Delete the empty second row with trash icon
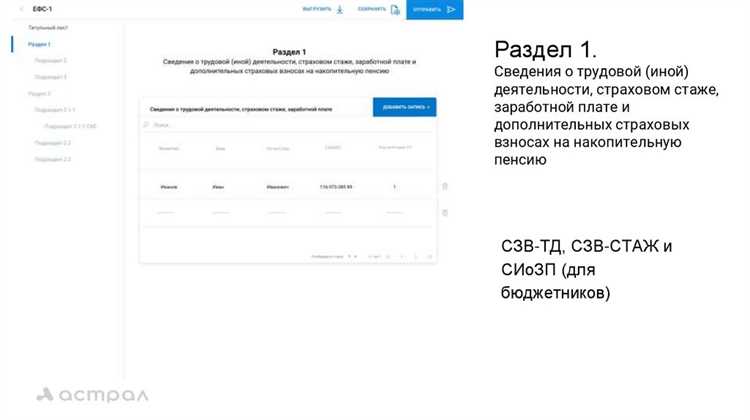750x420 pixels. tap(445, 212)
